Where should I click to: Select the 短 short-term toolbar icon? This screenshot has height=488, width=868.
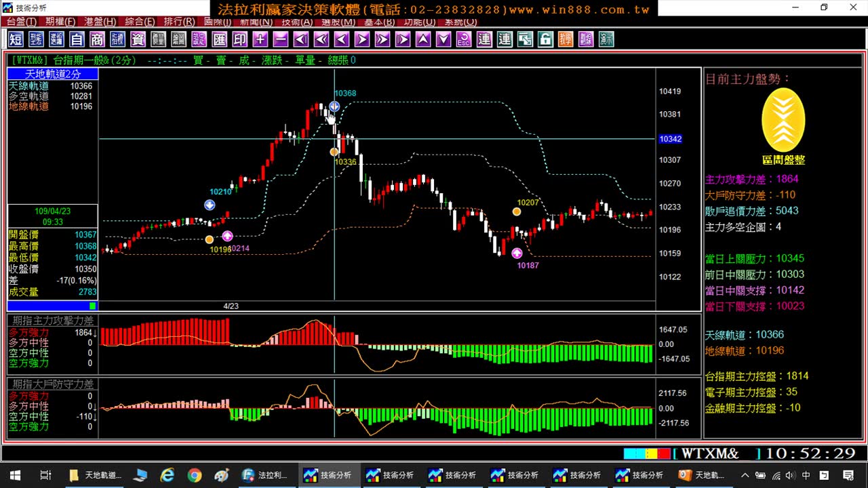pyautogui.click(x=16, y=39)
